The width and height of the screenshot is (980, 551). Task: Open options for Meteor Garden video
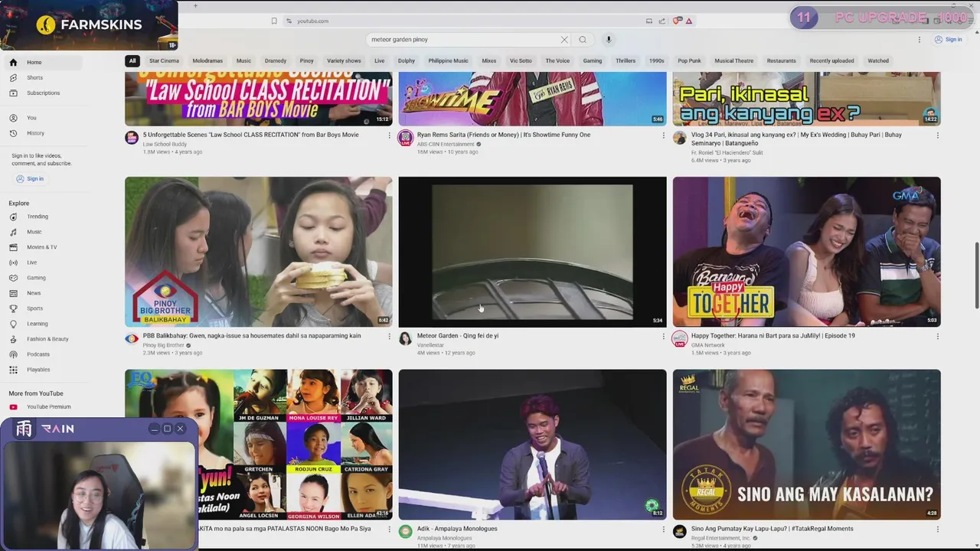coord(663,336)
